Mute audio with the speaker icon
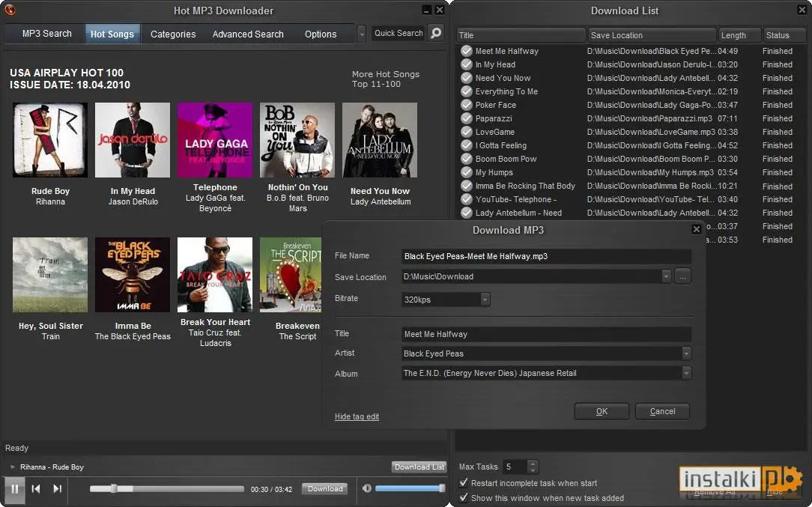The image size is (812, 507). click(366, 488)
